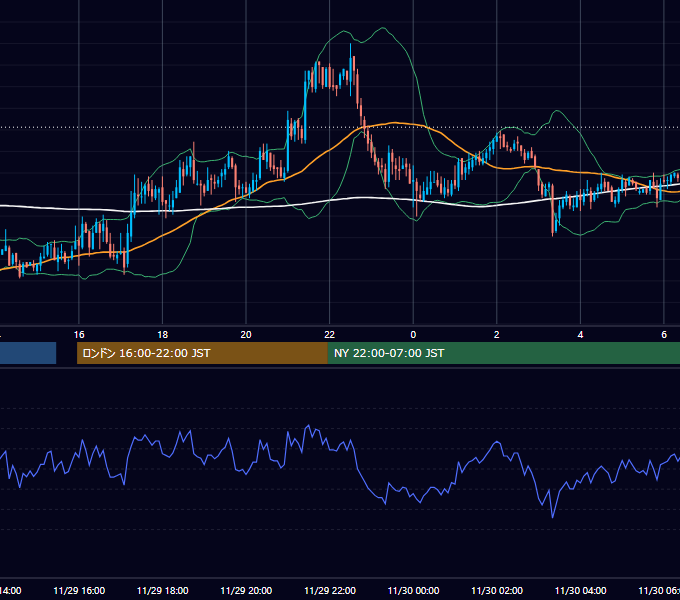Screen dimensions: 680x600
Task: Click the hour label 20 on the chart axis
Action: pos(246,335)
